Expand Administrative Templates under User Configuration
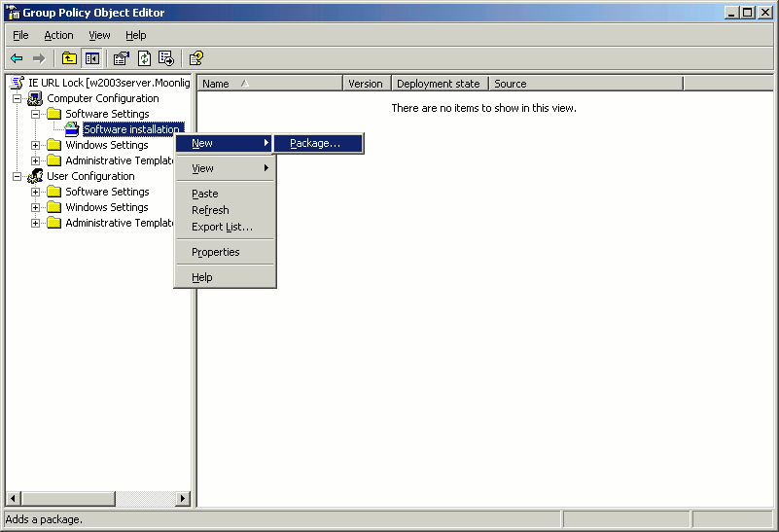The height and width of the screenshot is (532, 779). [35, 223]
